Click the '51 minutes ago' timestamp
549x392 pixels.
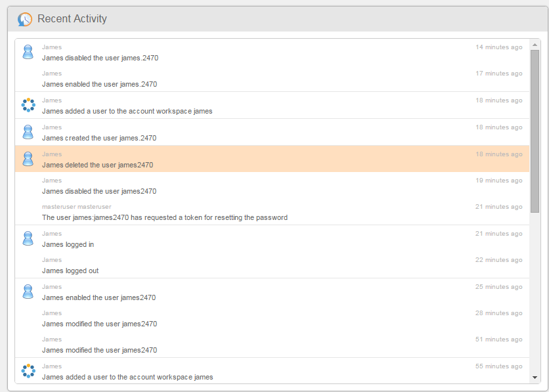[x=498, y=339]
